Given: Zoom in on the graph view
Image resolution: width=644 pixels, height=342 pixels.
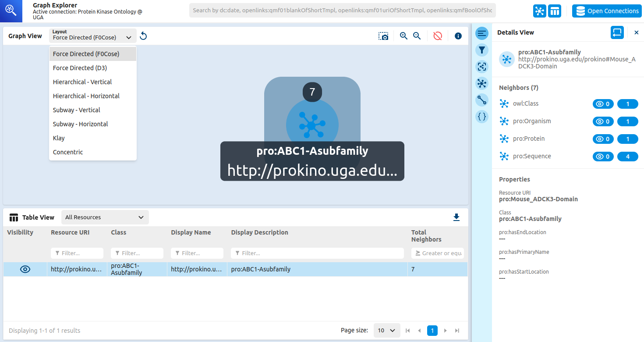Looking at the screenshot, I should click(x=403, y=36).
